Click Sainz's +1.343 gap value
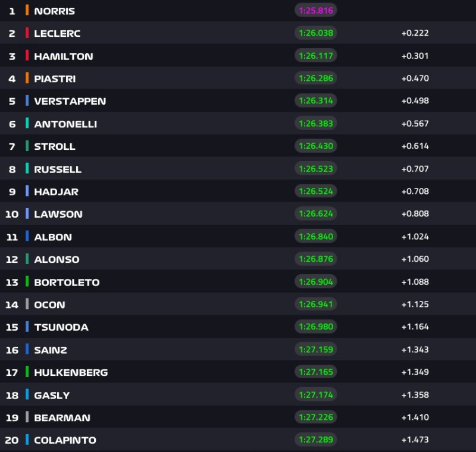The height and width of the screenshot is (452, 476). [415, 349]
